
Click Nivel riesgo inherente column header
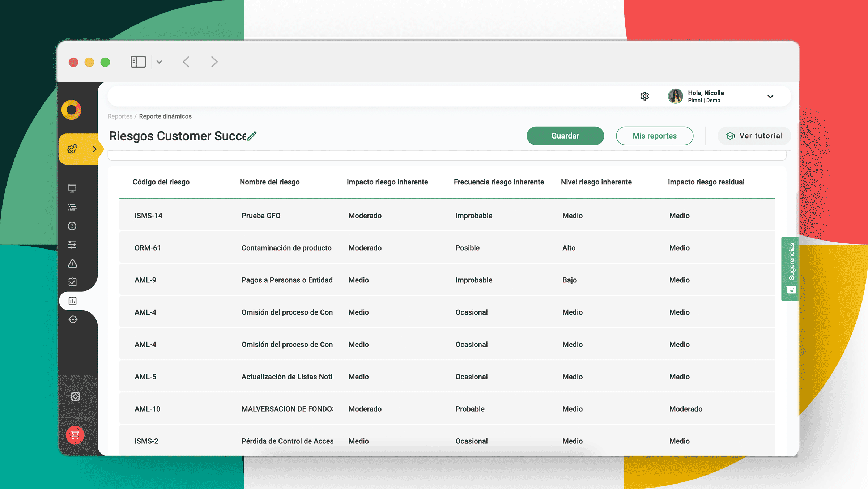pos(596,182)
